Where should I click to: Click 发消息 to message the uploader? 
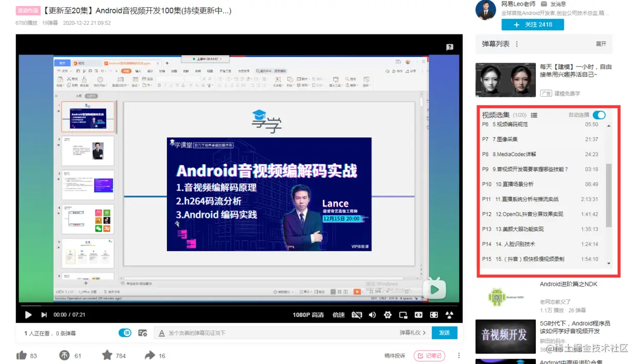[x=558, y=4]
